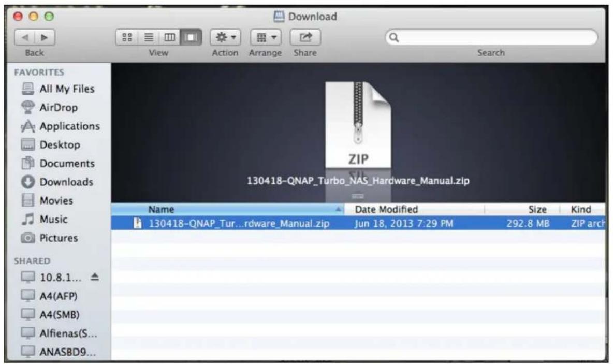Click the Cover Flow resize handle
The height and width of the screenshot is (364, 613).
(x=358, y=196)
